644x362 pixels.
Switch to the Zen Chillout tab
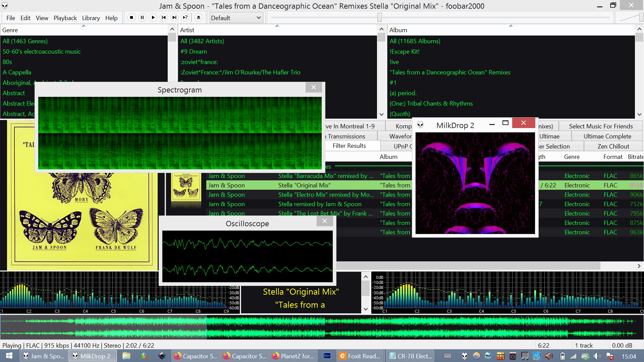point(612,146)
